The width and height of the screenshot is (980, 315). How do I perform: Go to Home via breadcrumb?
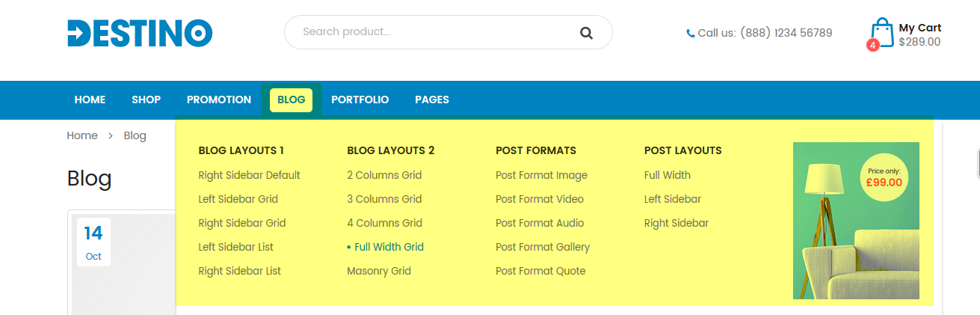[x=82, y=135]
